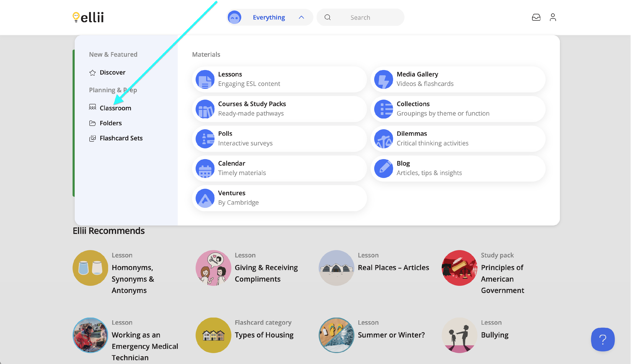631x364 pixels.
Task: Open Flashcard Sets menu item
Action: (x=121, y=138)
